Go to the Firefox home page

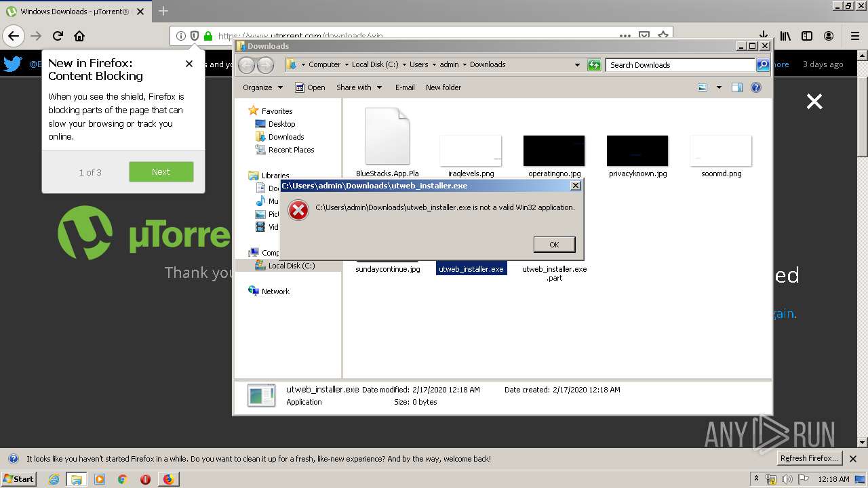(79, 36)
